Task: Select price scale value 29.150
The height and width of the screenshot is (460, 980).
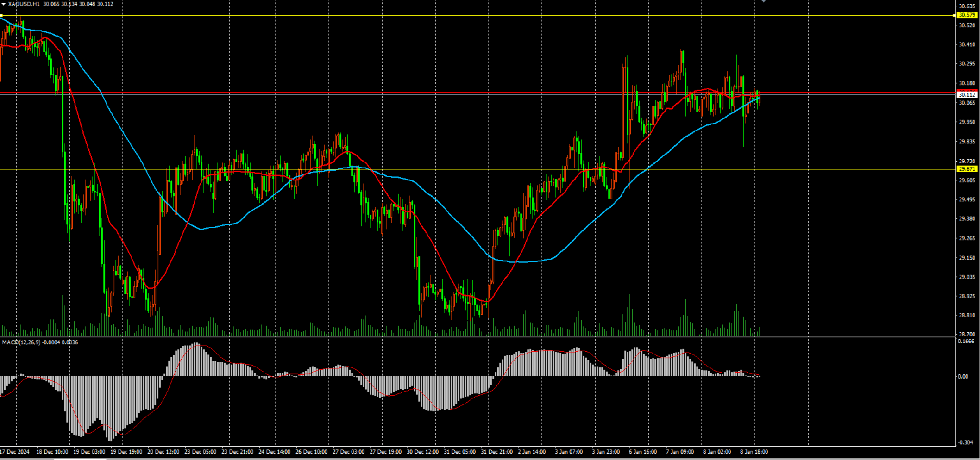Action: click(967, 258)
